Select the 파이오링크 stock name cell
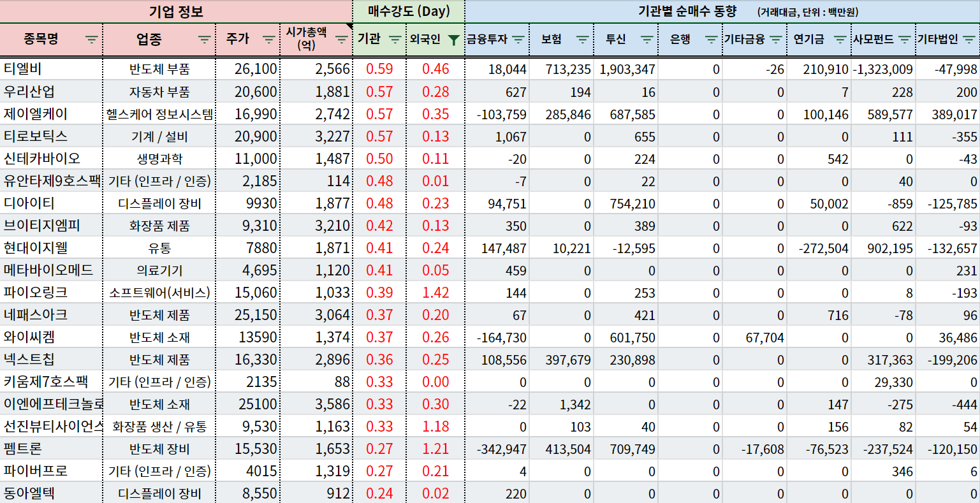Image resolution: width=980 pixels, height=503 pixels. point(51,292)
